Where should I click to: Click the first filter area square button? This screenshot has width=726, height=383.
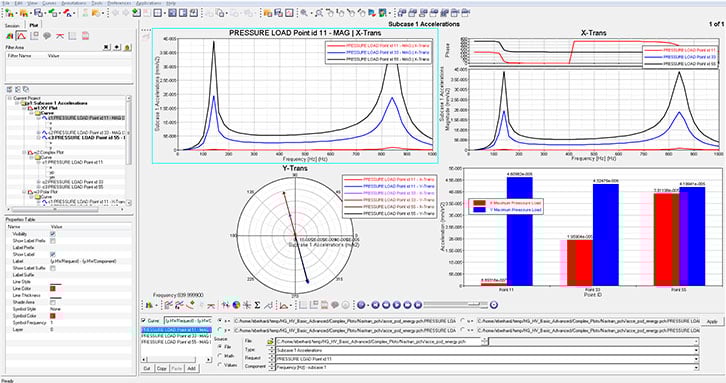[x=106, y=47]
